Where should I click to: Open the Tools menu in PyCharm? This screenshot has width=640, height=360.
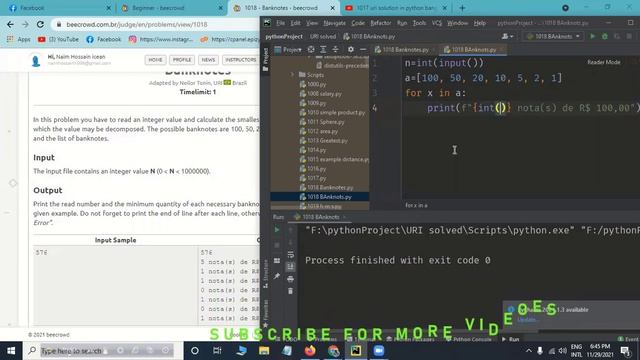tap(419, 23)
